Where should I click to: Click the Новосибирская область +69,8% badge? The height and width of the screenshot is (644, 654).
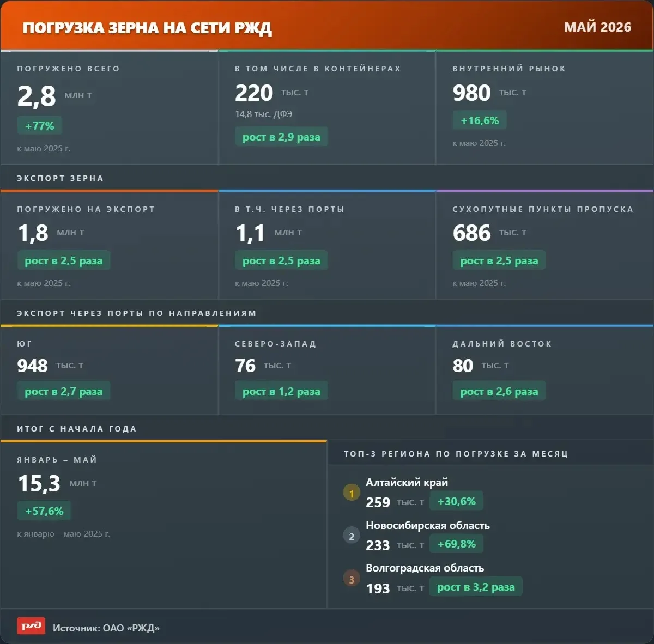coord(457,544)
